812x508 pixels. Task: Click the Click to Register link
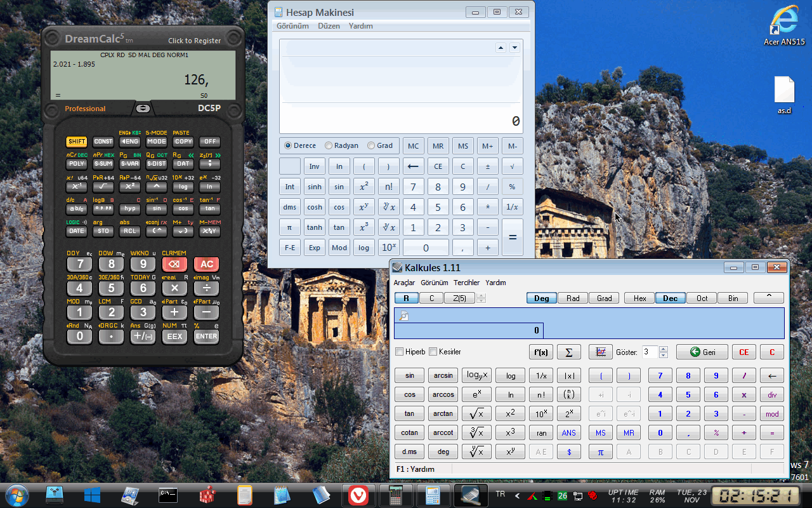(195, 41)
